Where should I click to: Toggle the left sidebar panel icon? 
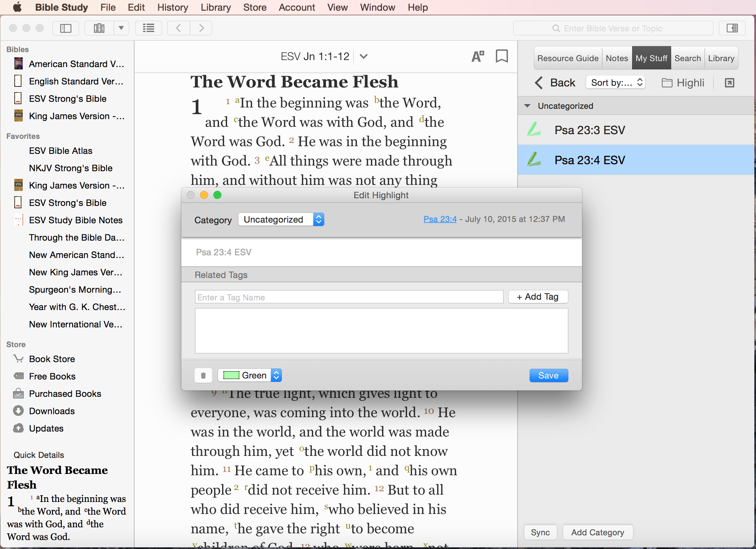(x=66, y=28)
